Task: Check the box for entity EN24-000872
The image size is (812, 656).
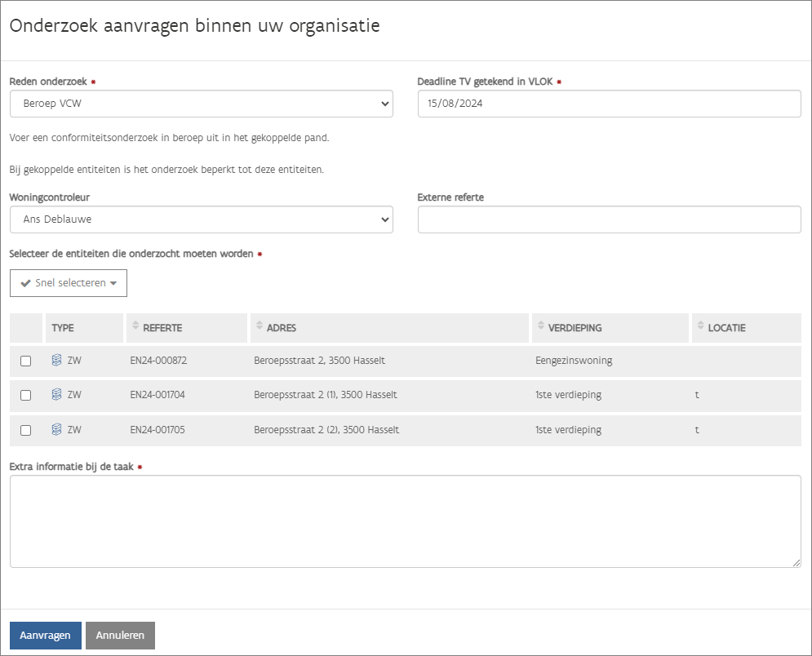Action: coord(25,361)
